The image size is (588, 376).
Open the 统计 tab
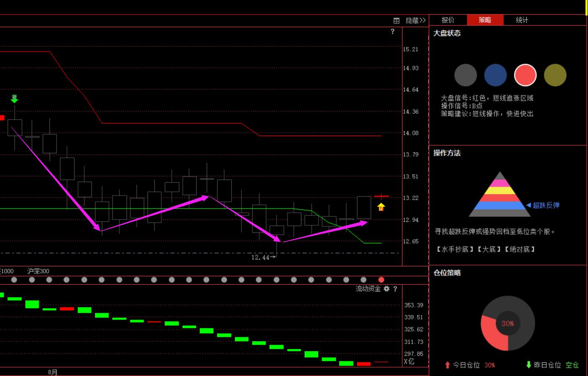click(522, 20)
